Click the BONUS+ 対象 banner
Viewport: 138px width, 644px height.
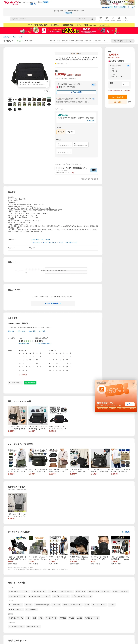tap(76, 53)
